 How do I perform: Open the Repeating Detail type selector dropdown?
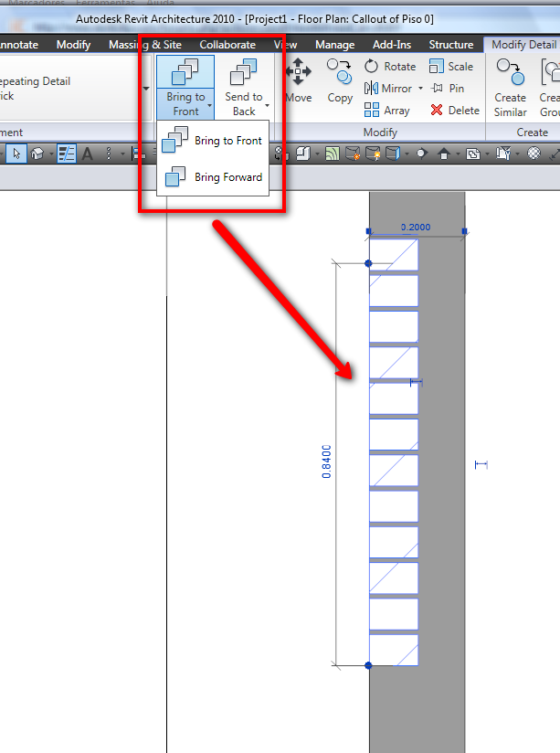point(146,89)
